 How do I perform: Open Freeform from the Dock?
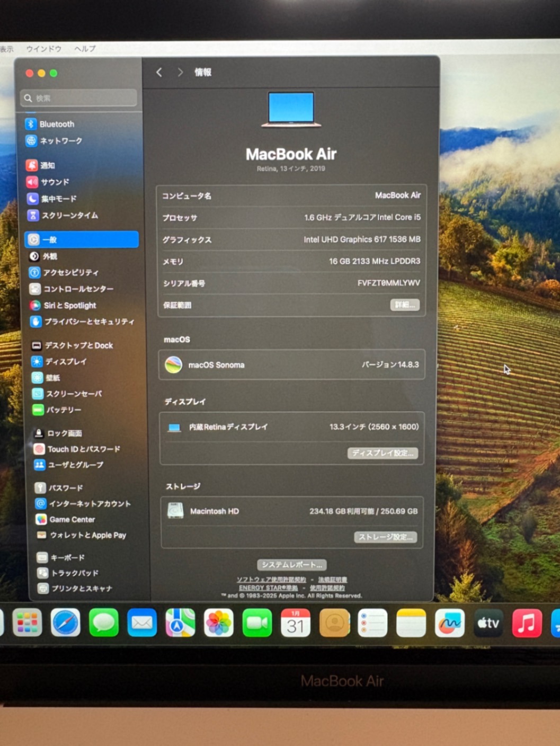coord(450,623)
